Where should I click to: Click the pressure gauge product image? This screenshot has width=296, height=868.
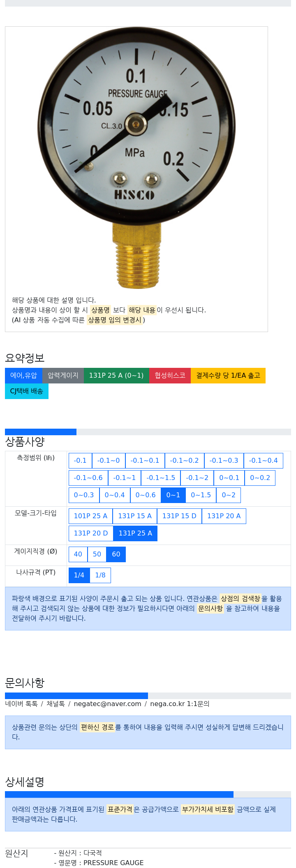pos(136,158)
